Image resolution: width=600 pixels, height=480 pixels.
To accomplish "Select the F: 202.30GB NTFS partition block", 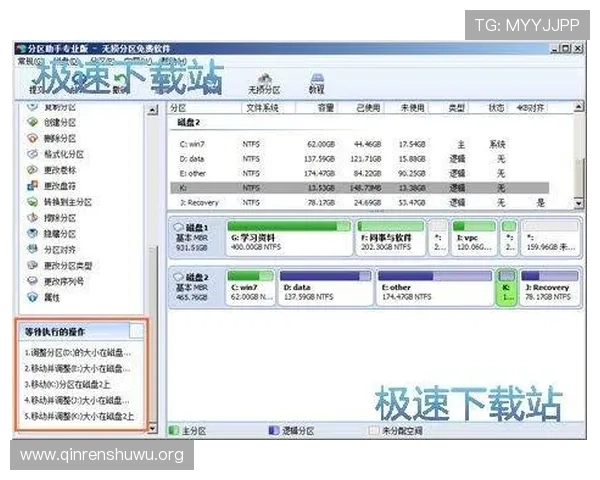I will (390, 238).
